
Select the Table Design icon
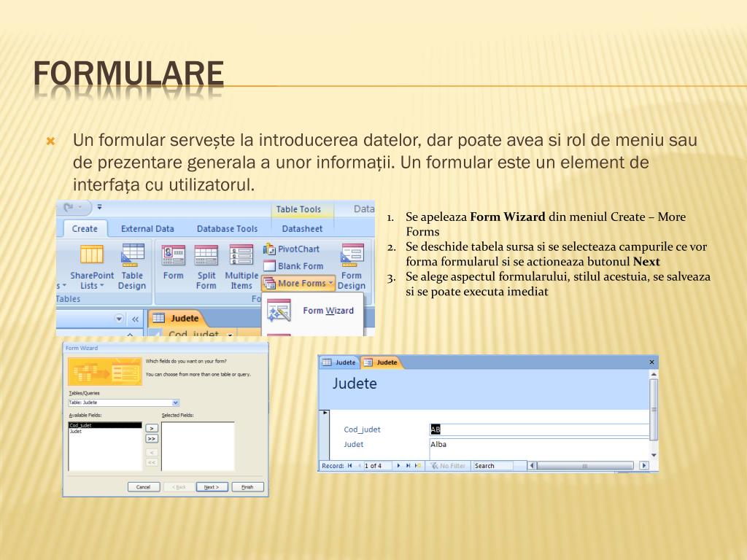[x=132, y=267]
